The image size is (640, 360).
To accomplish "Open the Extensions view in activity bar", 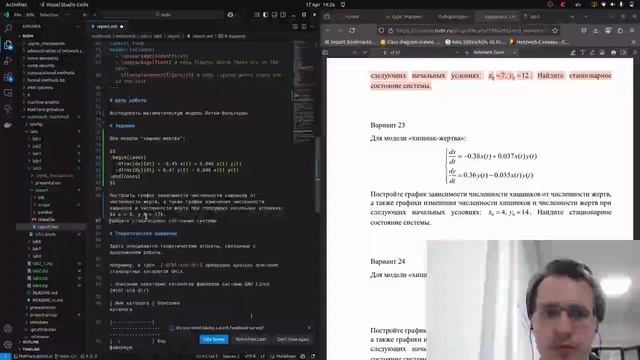I will pyautogui.click(x=8, y=77).
